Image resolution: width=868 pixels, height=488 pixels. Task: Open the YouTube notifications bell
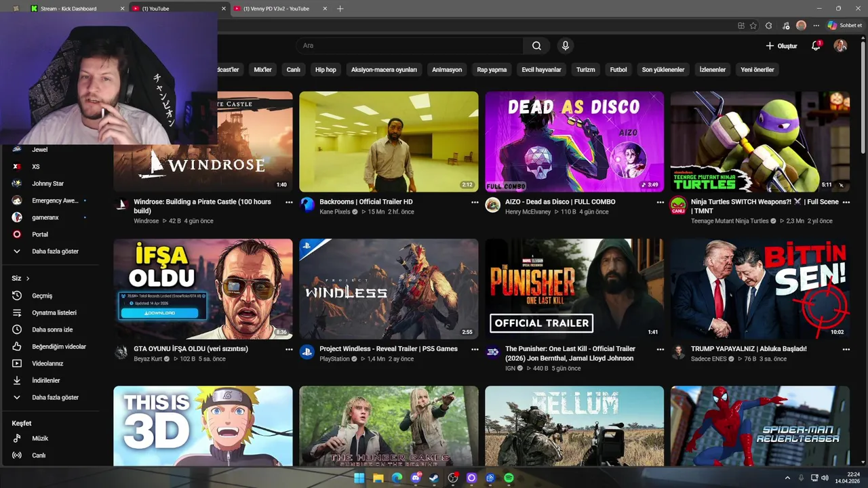816,45
